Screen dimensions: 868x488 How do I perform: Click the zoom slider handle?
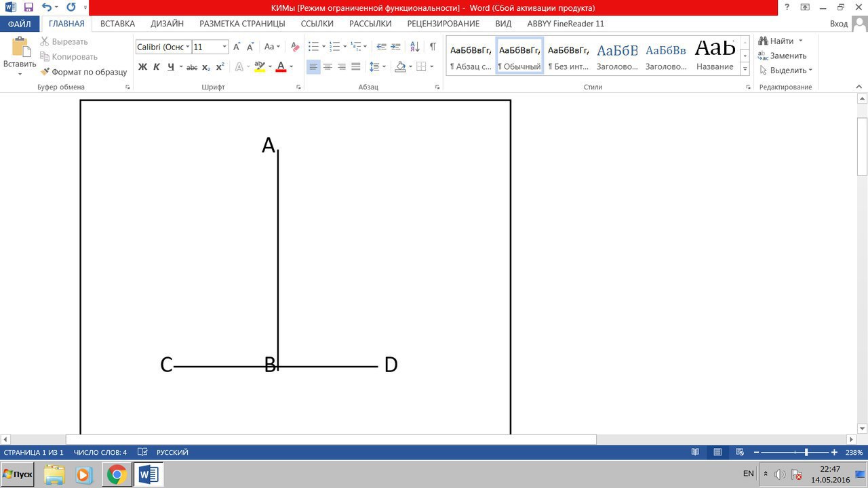[806, 452]
